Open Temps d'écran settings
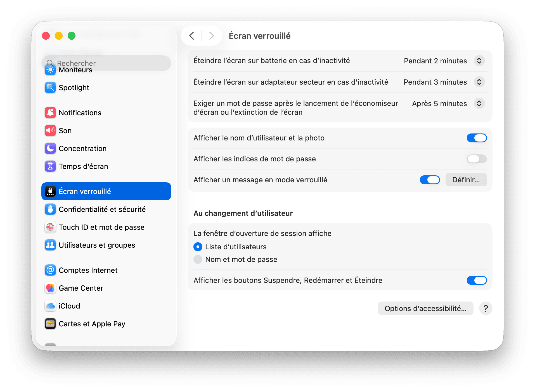 (x=83, y=166)
